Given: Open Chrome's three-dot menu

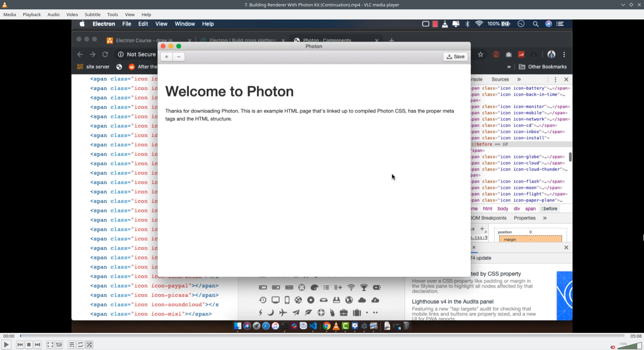Looking at the screenshot, I should click(x=564, y=54).
